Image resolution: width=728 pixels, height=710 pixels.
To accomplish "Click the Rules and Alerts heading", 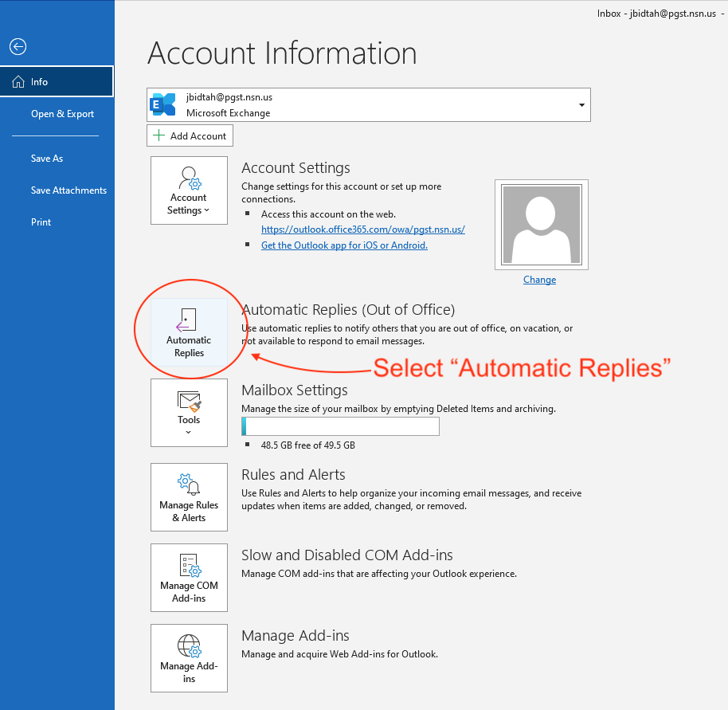I will pos(293,475).
